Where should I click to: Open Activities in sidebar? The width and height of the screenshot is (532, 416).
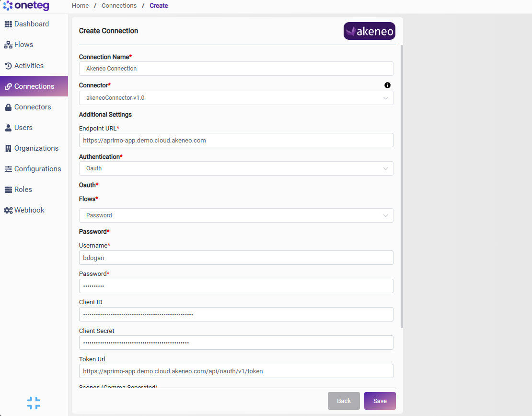tap(34, 66)
